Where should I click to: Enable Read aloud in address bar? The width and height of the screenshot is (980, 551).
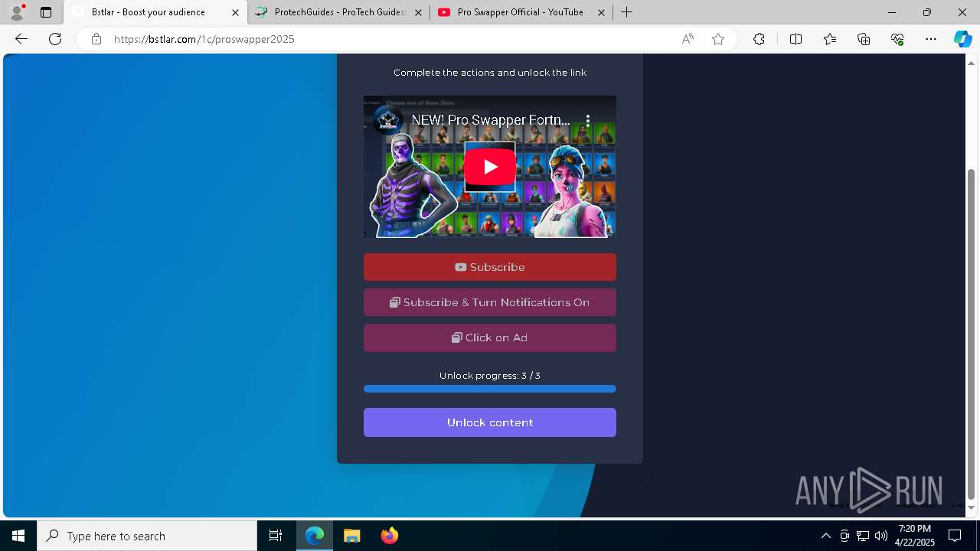pos(688,39)
